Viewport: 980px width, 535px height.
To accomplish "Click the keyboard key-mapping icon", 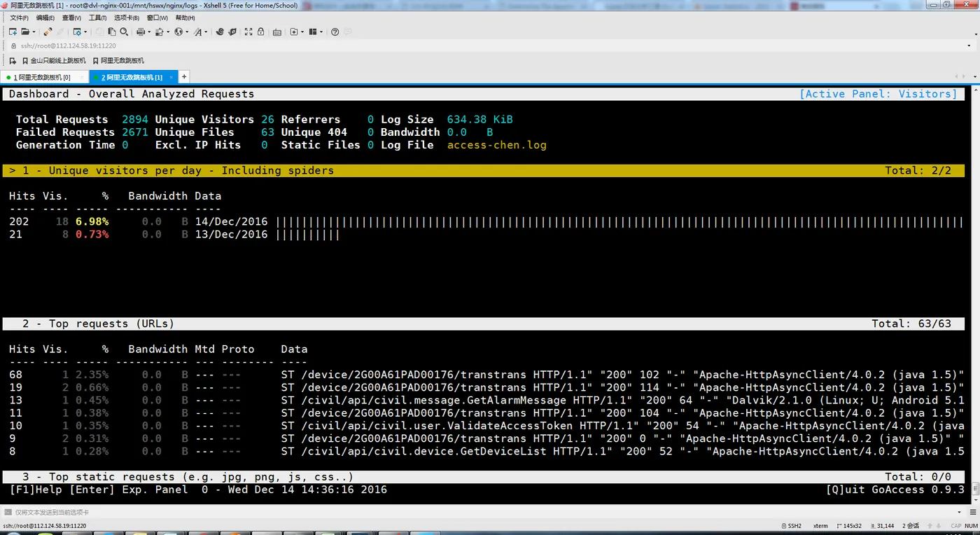I will pyautogui.click(x=277, y=32).
